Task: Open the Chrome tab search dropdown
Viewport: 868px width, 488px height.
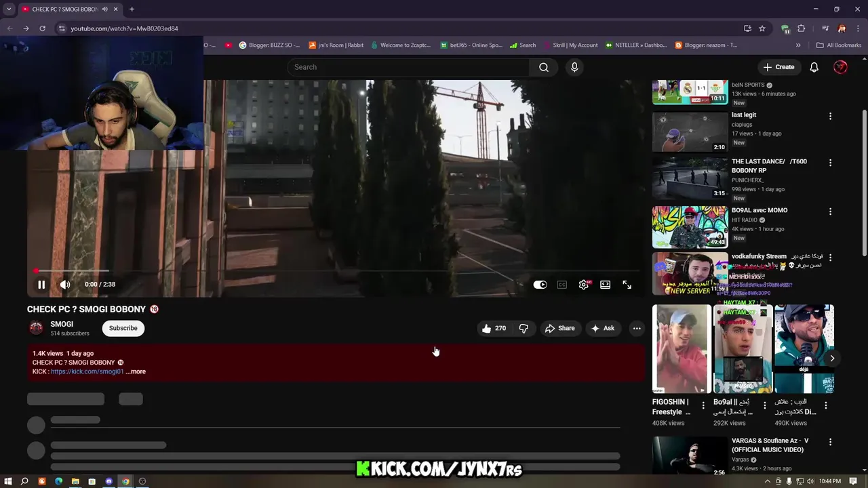Action: coord(9,9)
